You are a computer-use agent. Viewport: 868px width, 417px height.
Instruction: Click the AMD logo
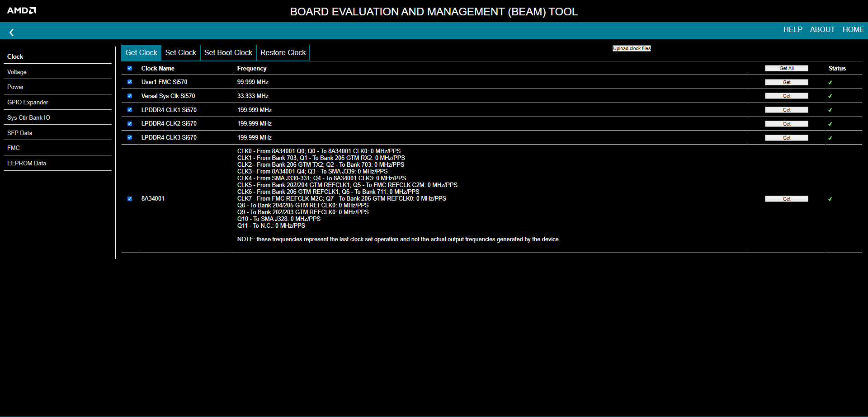click(x=21, y=10)
